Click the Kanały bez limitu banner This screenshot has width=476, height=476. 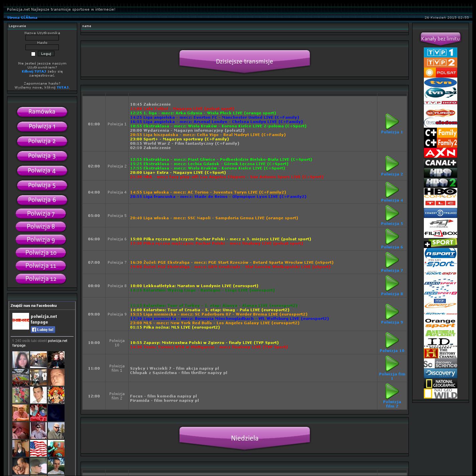tap(440, 38)
